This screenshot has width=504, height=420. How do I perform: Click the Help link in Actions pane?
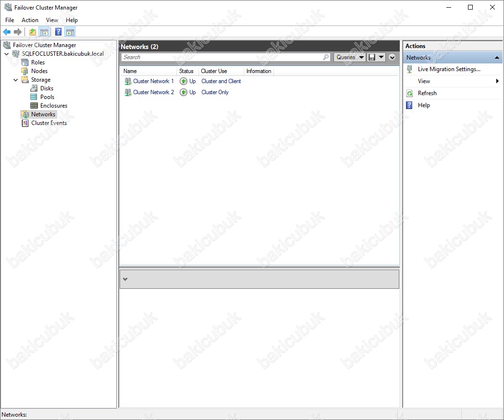pyautogui.click(x=424, y=105)
